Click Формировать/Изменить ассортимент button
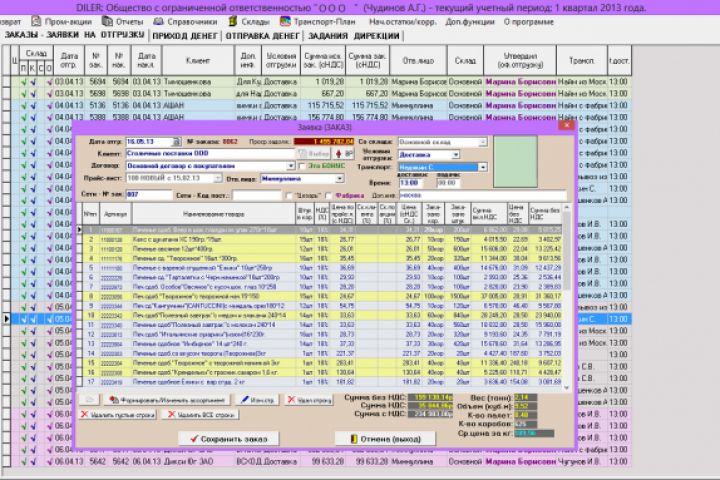This screenshot has height=480, width=720. click(x=167, y=400)
